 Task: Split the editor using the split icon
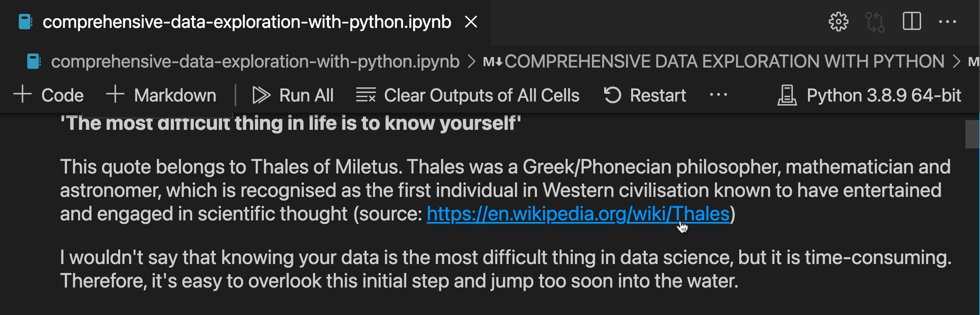[x=912, y=22]
